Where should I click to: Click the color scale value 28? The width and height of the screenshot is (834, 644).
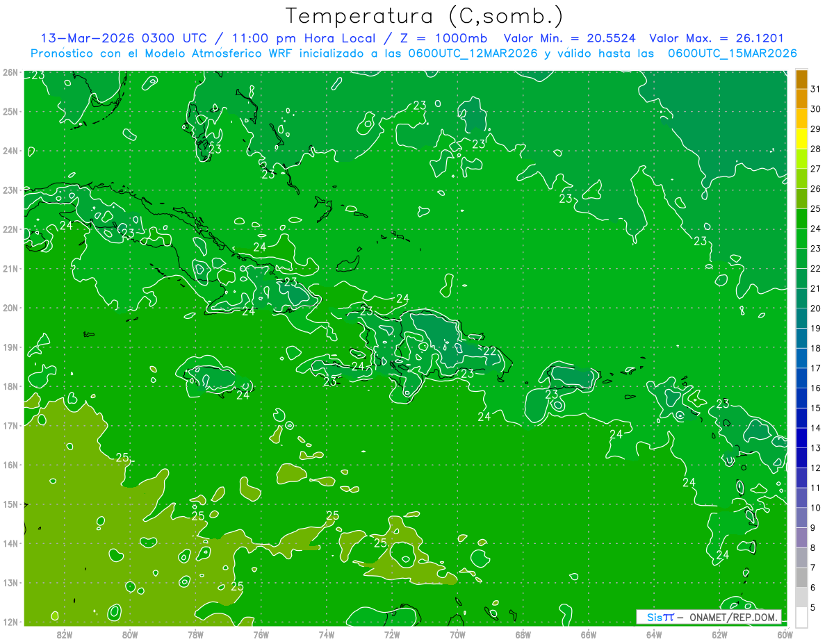pyautogui.click(x=816, y=149)
